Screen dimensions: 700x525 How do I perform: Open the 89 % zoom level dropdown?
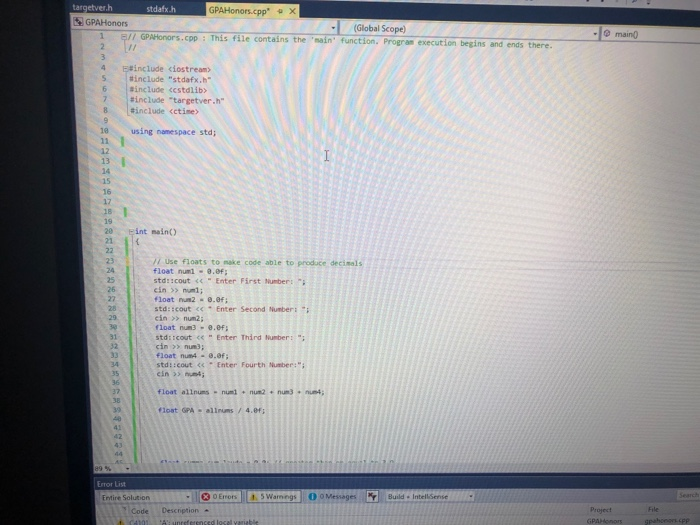[x=128, y=468]
